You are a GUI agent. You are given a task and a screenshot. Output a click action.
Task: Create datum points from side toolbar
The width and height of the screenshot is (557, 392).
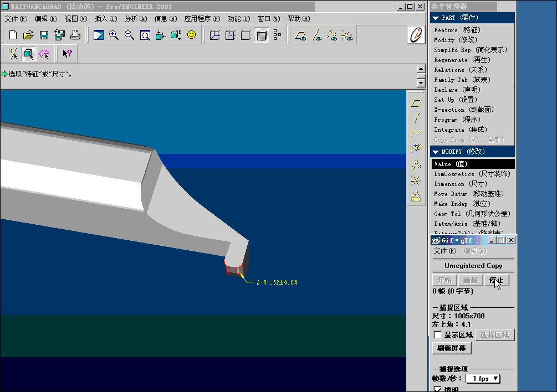pos(416,165)
